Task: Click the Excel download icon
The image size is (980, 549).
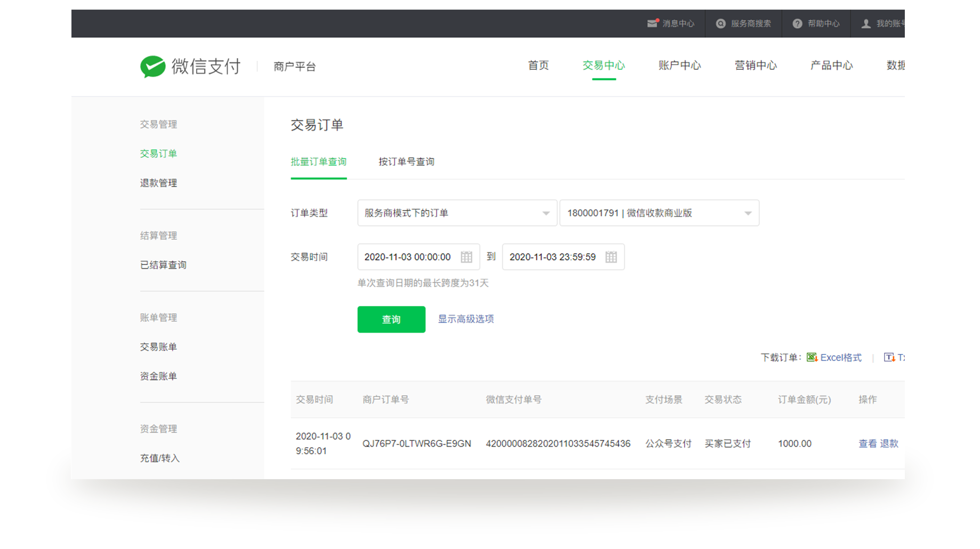Action: pyautogui.click(x=812, y=357)
